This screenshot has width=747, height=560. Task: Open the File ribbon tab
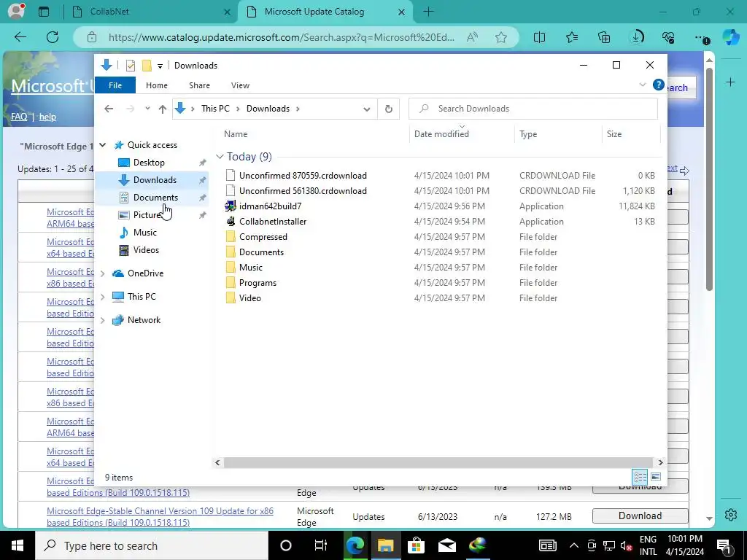(115, 85)
